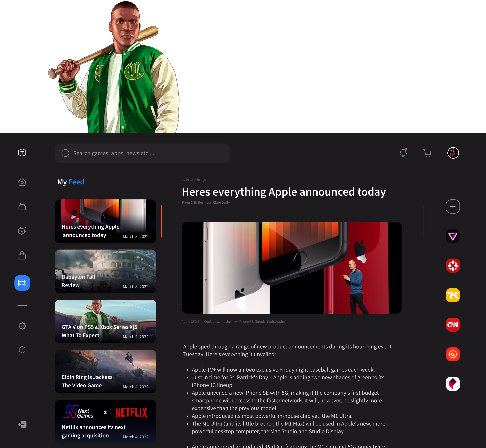The height and width of the screenshot is (448, 486).
Task: Open the shopping cart icon
Action: (427, 153)
